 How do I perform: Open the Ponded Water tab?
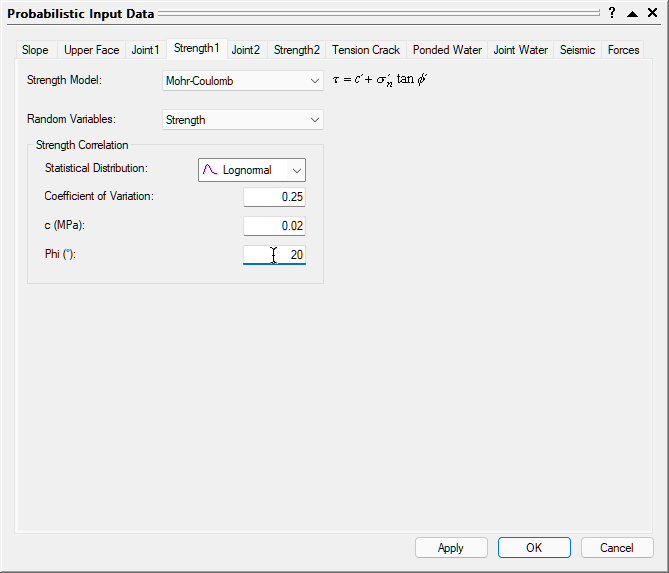click(447, 50)
